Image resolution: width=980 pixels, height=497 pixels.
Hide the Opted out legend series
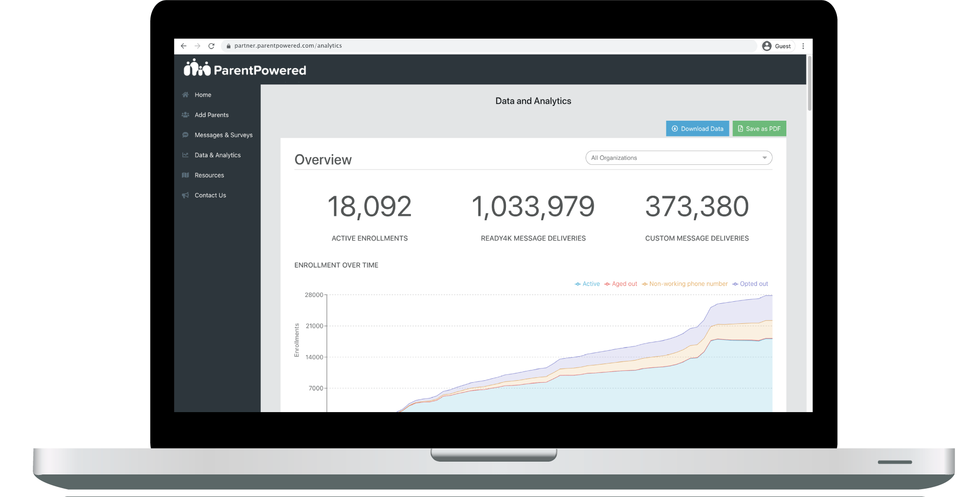(x=750, y=284)
